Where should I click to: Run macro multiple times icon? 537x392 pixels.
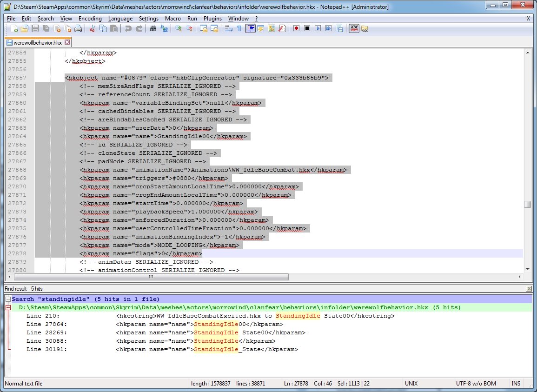(x=329, y=29)
